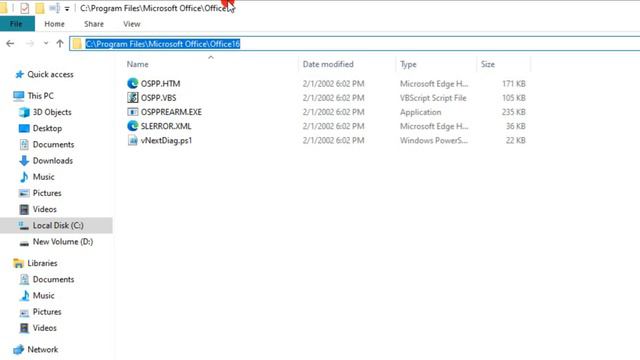
Task: Select This PC in navigation pane
Action: coord(40,96)
